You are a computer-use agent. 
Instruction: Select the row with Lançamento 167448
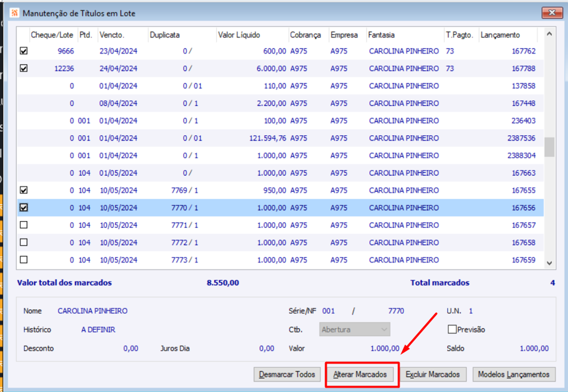[280, 103]
